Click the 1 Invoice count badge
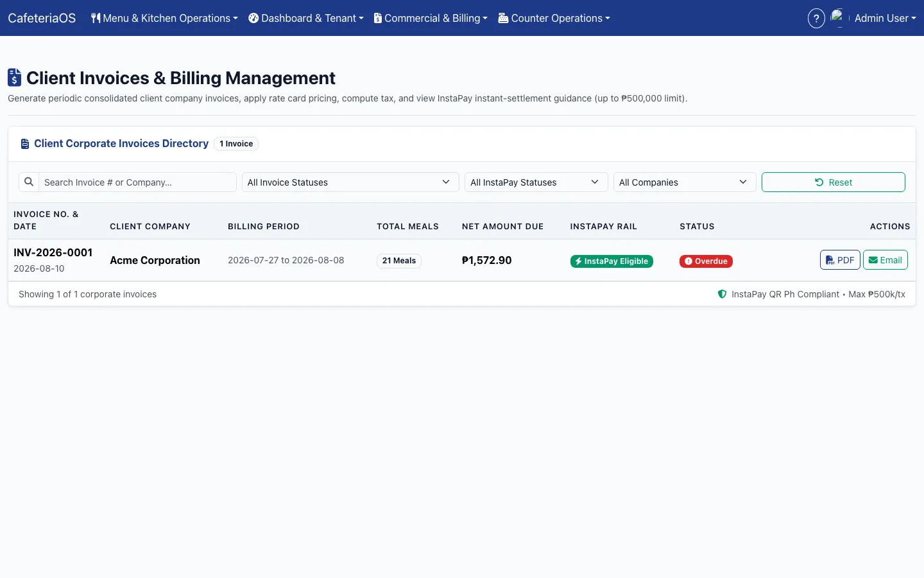The height and width of the screenshot is (578, 924). point(236,144)
